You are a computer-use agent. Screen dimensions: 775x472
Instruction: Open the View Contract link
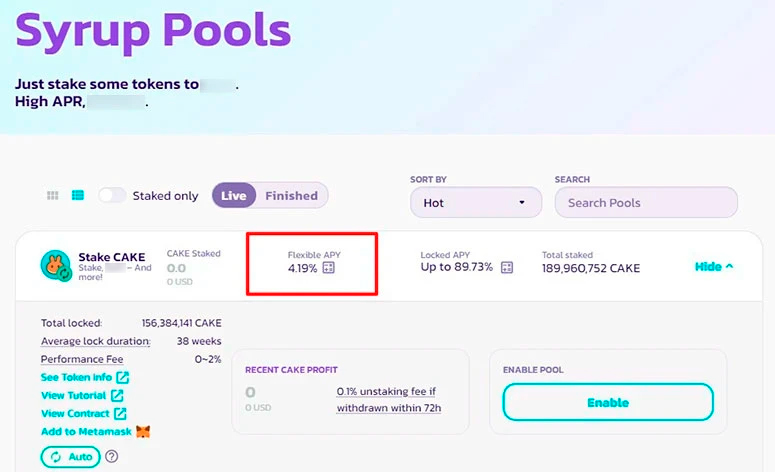pyautogui.click(x=75, y=414)
